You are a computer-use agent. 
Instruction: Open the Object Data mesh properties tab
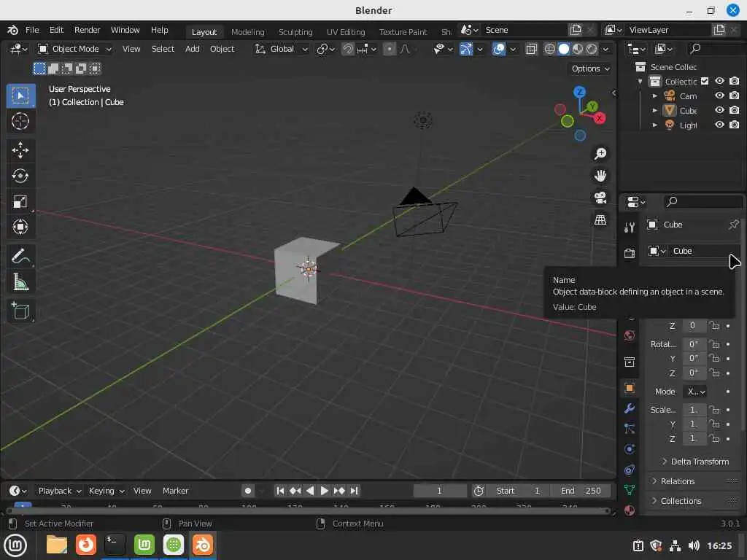(x=630, y=489)
